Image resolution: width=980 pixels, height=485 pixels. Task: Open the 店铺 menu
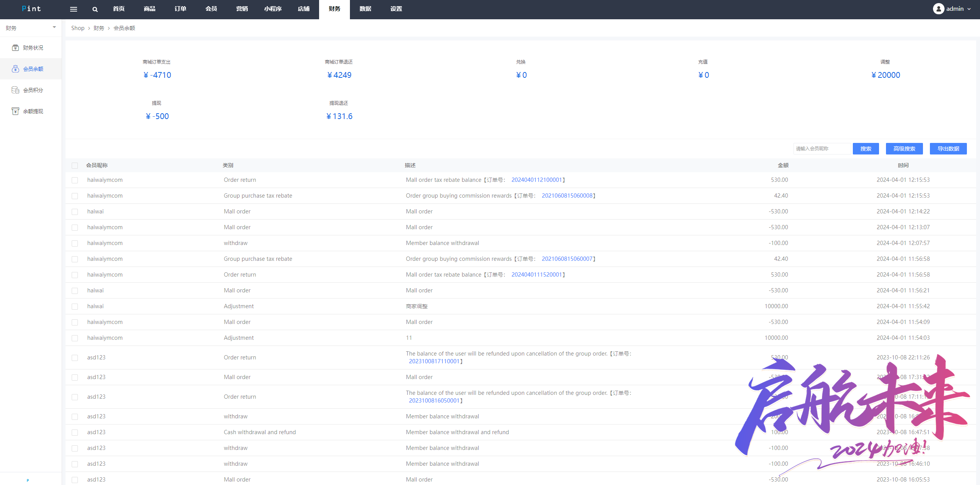(304, 9)
